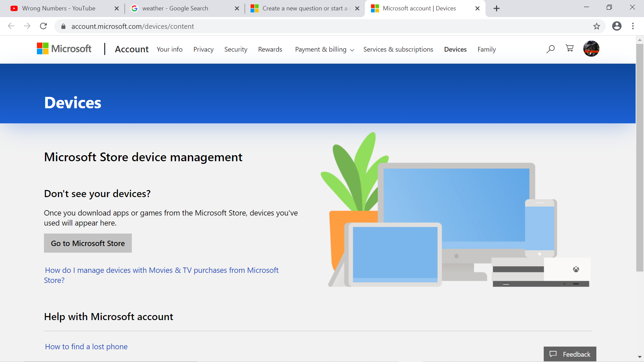Click the Go to Microsoft Store button
This screenshot has width=644, height=362.
click(88, 243)
